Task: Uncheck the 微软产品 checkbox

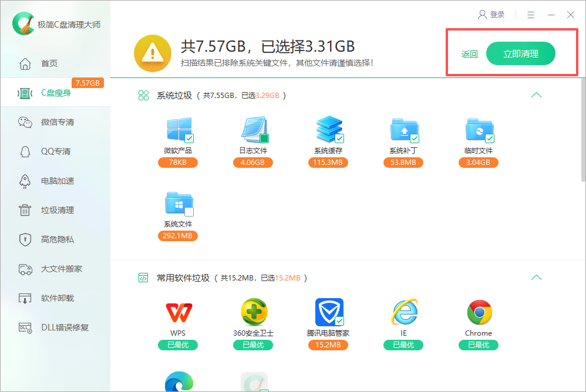Action: (188, 138)
